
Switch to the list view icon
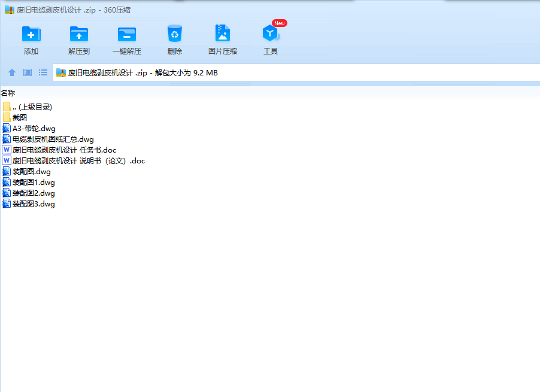pyautogui.click(x=43, y=72)
